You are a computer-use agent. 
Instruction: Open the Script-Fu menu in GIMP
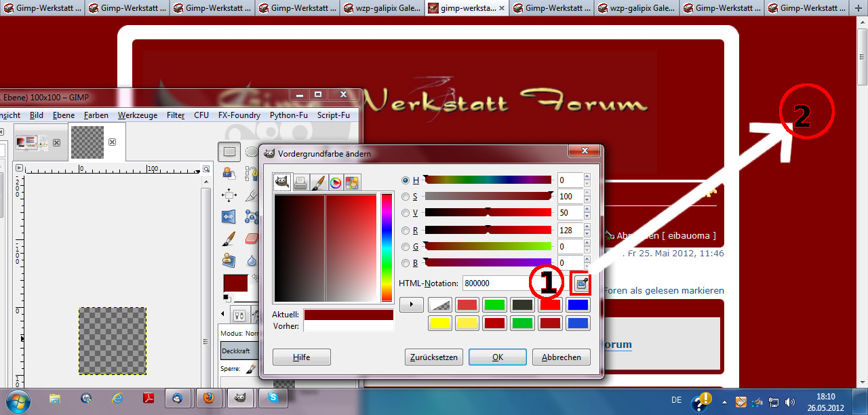pyautogui.click(x=334, y=115)
